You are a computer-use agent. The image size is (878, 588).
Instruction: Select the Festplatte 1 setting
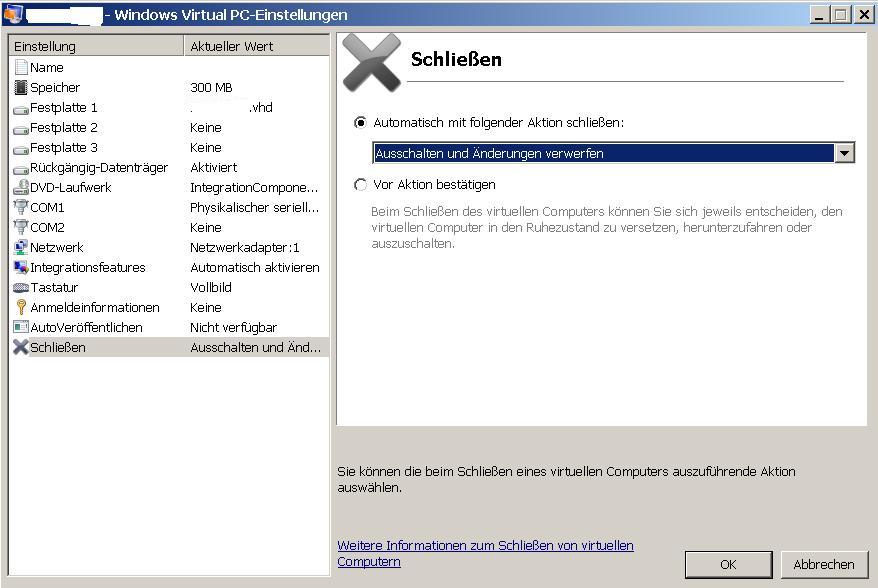(64, 108)
